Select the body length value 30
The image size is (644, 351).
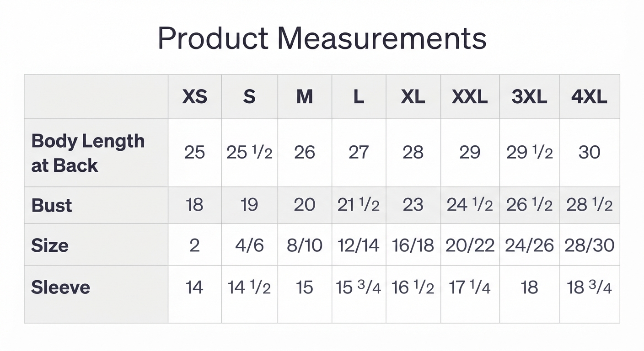(589, 152)
